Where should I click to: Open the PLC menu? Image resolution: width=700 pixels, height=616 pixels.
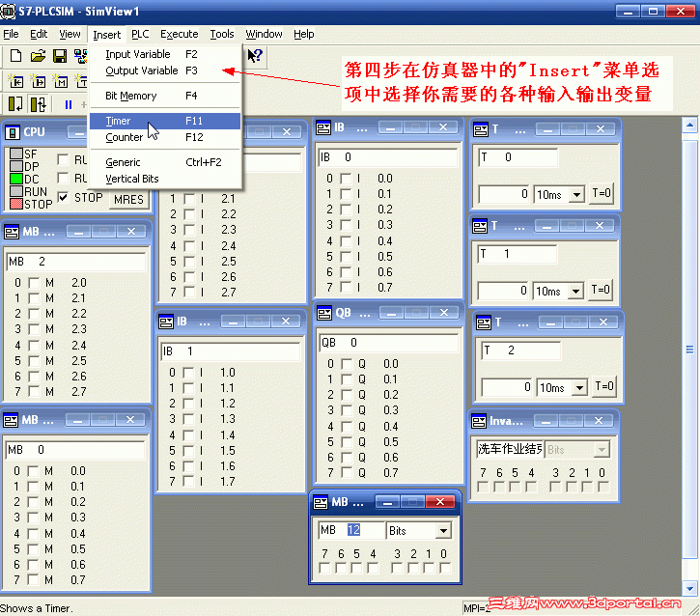click(140, 34)
